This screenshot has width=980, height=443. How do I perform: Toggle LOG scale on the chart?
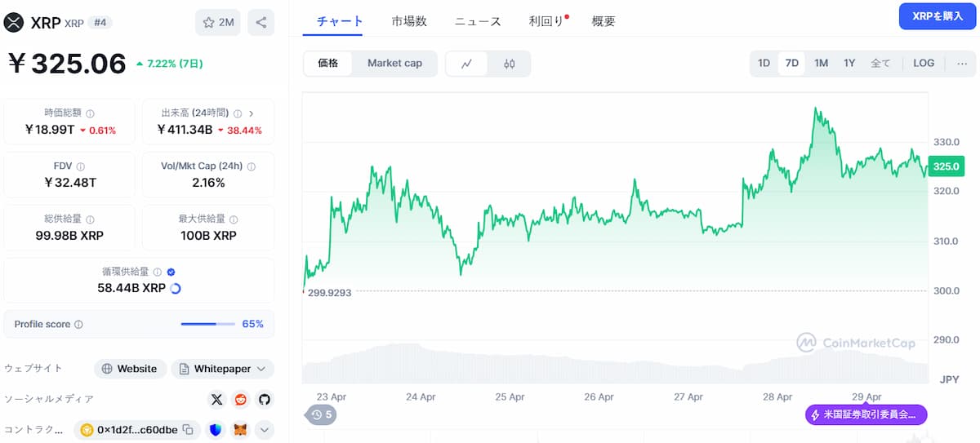tap(924, 64)
